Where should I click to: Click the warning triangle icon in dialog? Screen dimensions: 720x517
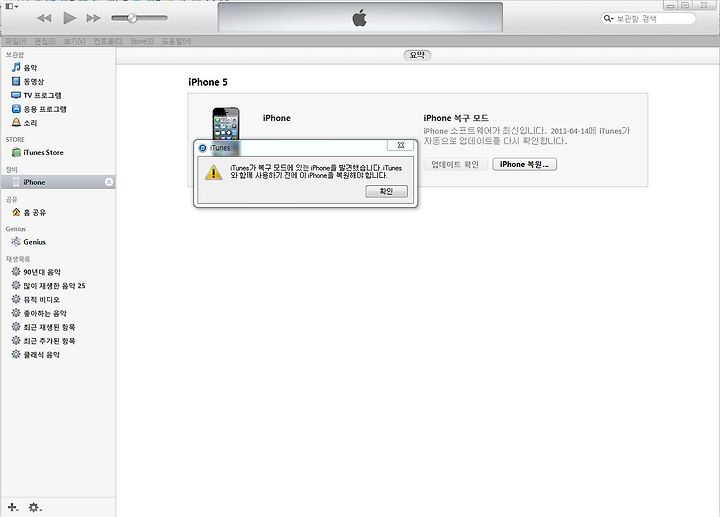coord(214,173)
